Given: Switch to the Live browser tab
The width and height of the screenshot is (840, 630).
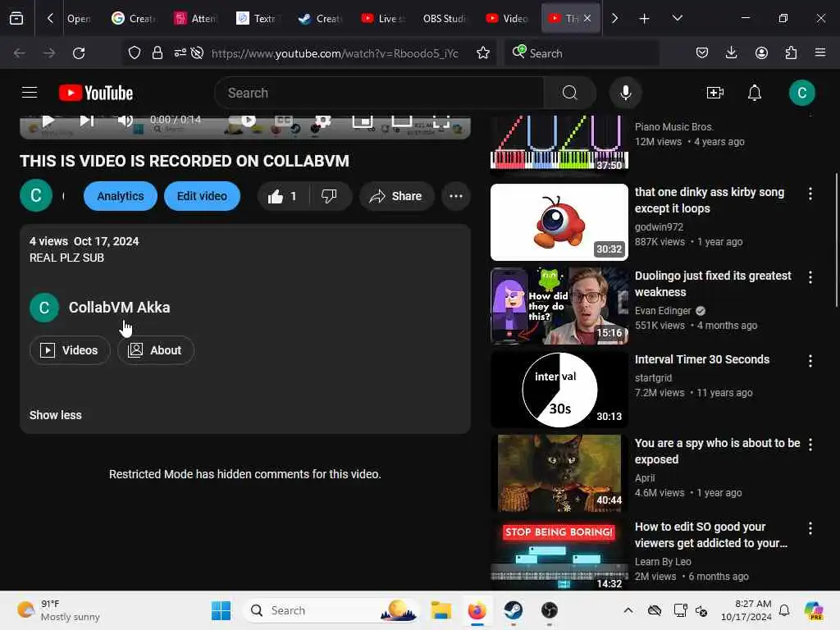Looking at the screenshot, I should tap(383, 18).
